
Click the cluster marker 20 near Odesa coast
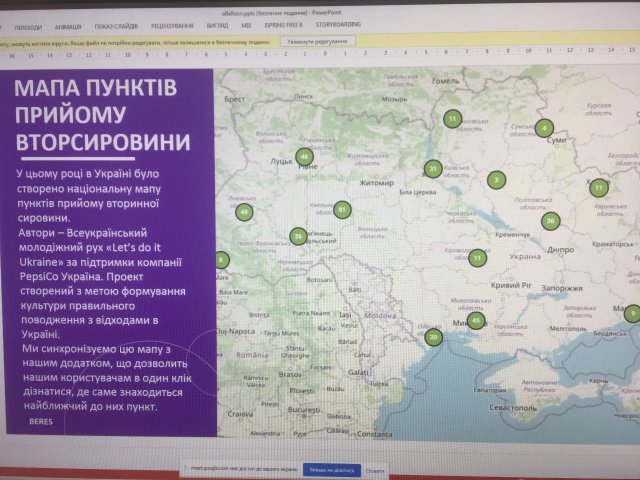pyautogui.click(x=433, y=337)
